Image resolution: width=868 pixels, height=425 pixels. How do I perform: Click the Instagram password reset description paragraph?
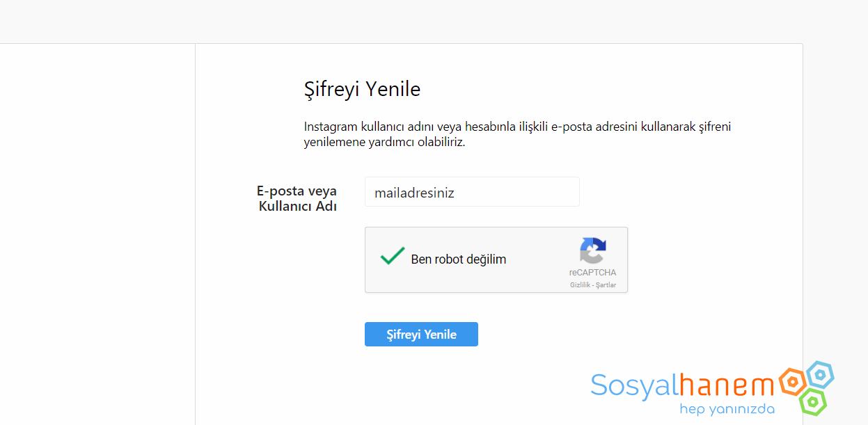coord(517,135)
